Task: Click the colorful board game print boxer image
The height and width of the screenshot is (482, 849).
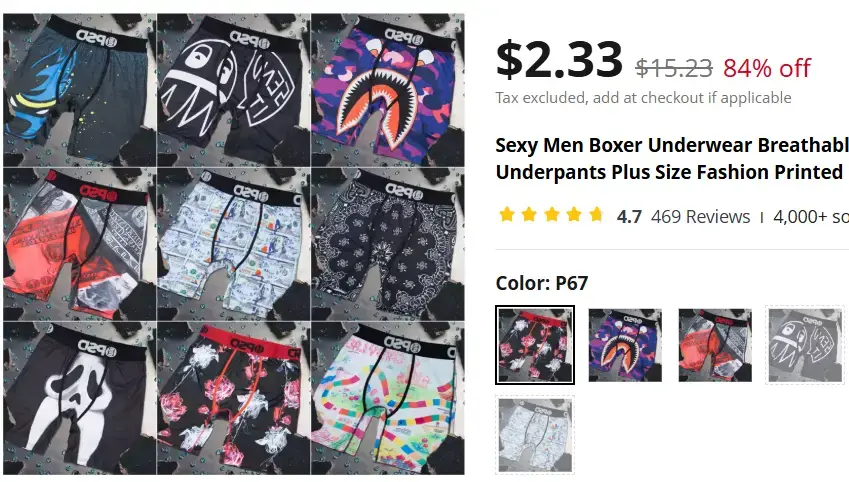Action: (388, 399)
